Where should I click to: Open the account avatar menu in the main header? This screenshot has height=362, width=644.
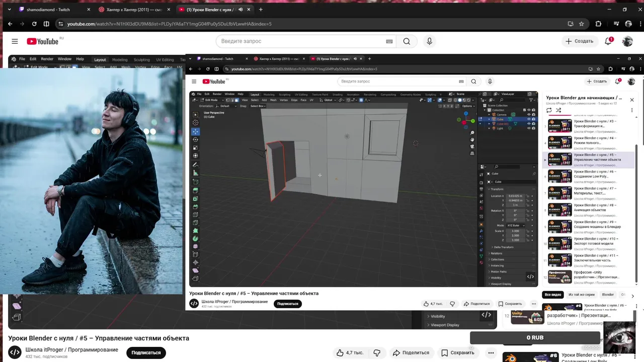click(627, 41)
